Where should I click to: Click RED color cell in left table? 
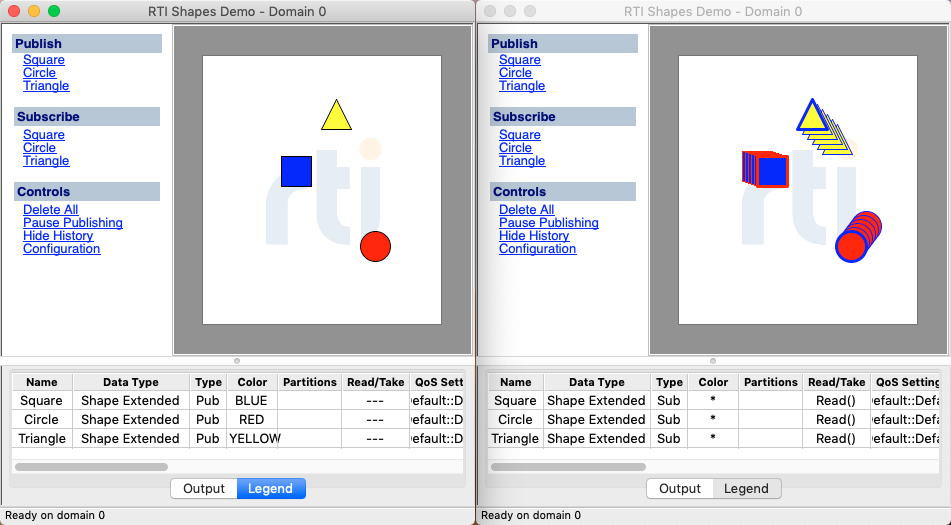click(251, 420)
